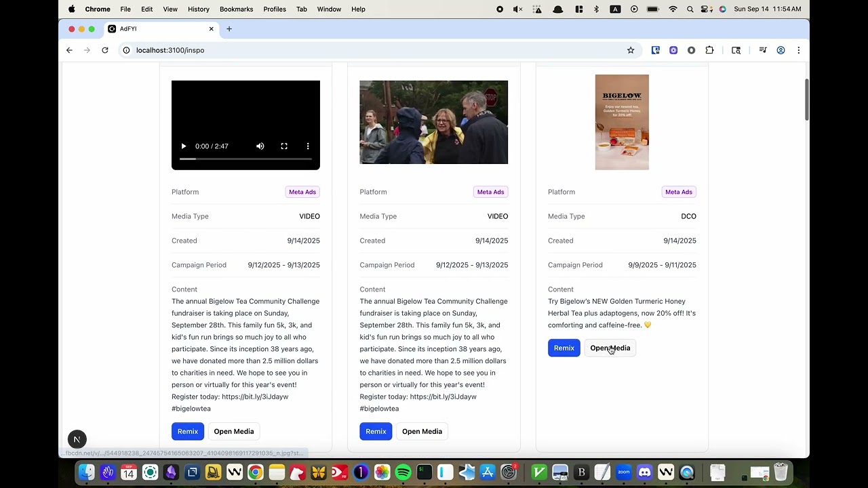This screenshot has width=868, height=488.
Task: Select the 9/9/2025 - 9/11/2025 campaign period
Action: (x=663, y=265)
